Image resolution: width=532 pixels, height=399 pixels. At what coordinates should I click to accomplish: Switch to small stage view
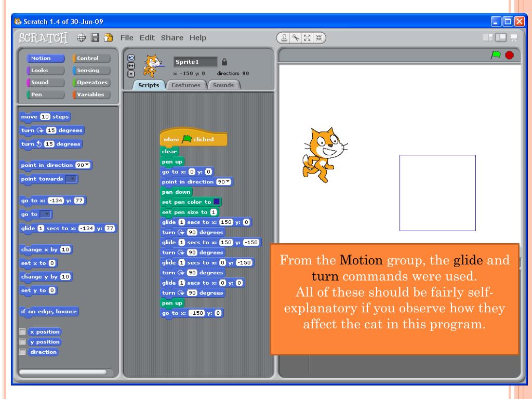[487, 37]
